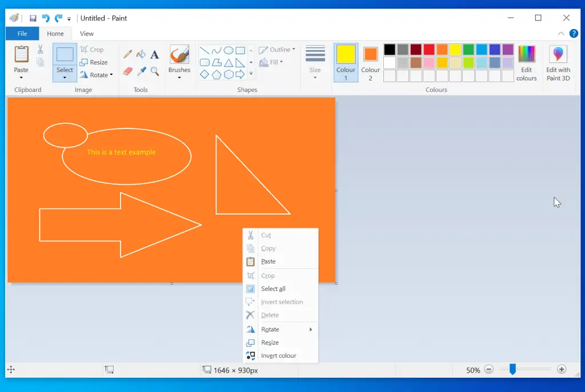585x392 pixels.
Task: Select the Eraser tool
Action: [127, 71]
